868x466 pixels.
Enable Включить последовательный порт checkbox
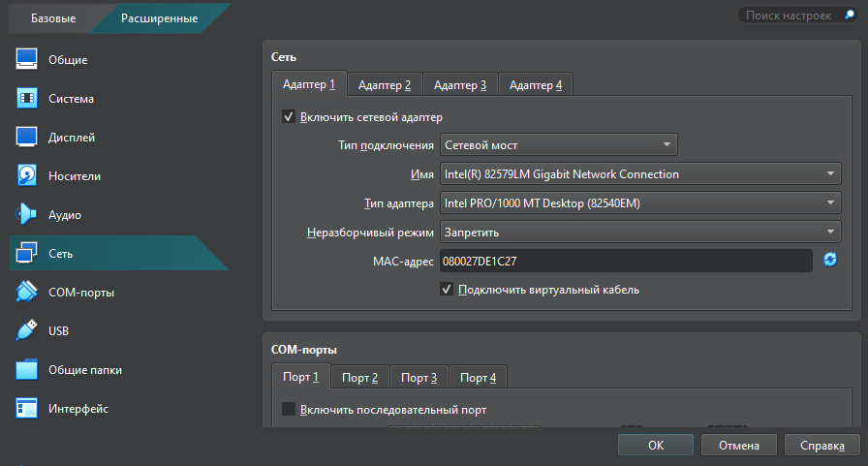point(288,410)
